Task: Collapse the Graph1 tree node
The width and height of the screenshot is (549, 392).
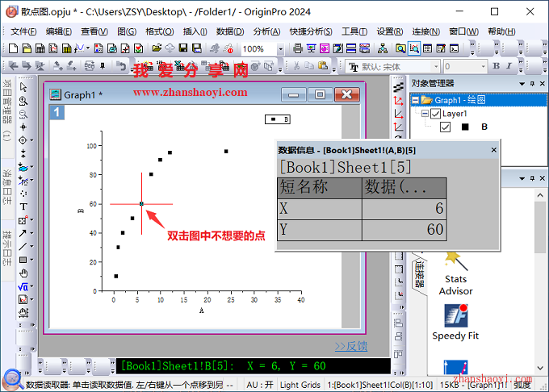Action: click(415, 100)
